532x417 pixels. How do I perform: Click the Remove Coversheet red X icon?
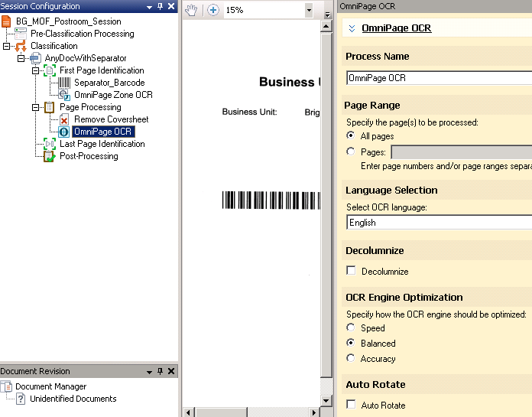(64, 119)
